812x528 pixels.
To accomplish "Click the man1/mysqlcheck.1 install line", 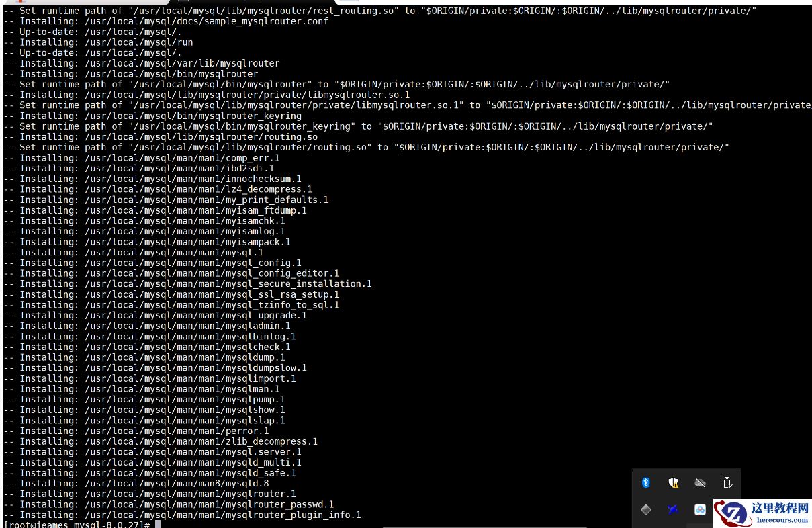I will (x=147, y=347).
